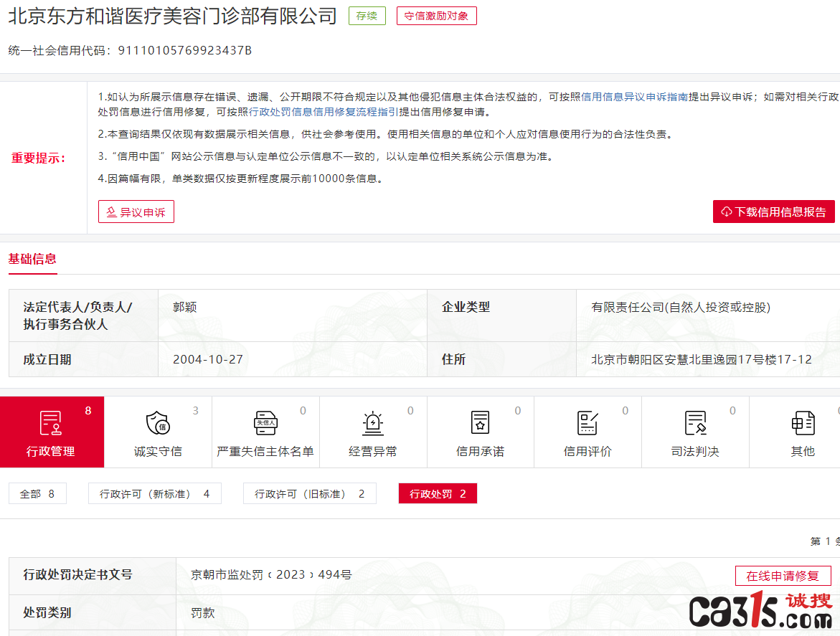
Task: Click penalty document number 京朝市监处罚 2023 494号
Action: 271,574
